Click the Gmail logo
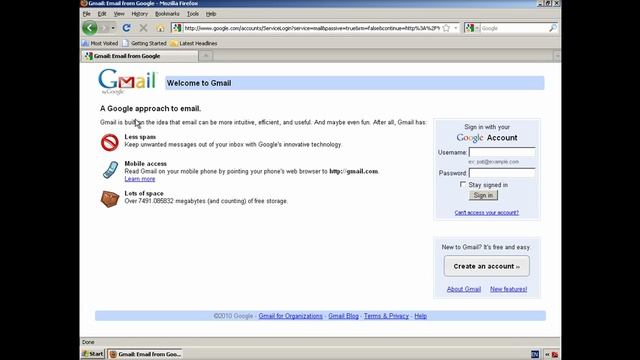This screenshot has height=360, width=640. click(x=127, y=81)
